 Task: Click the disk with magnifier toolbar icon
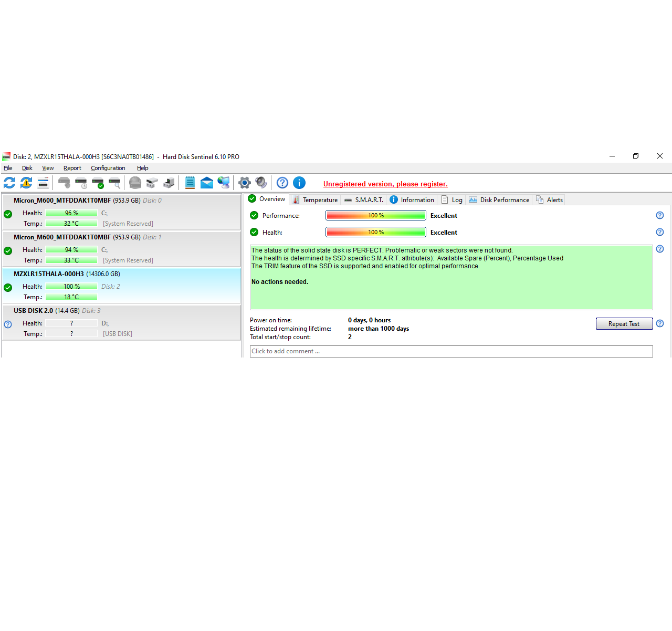click(x=114, y=183)
